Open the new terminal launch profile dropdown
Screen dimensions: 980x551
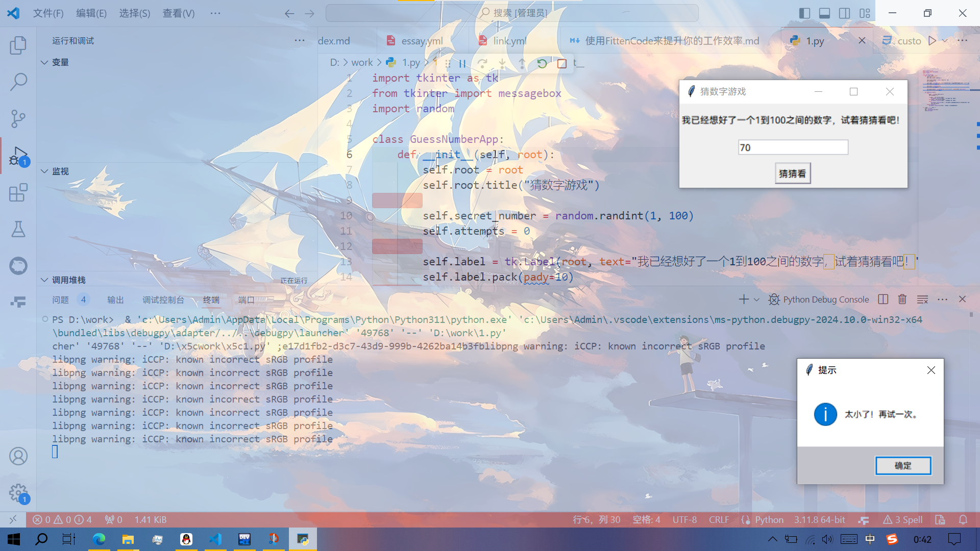[757, 299]
